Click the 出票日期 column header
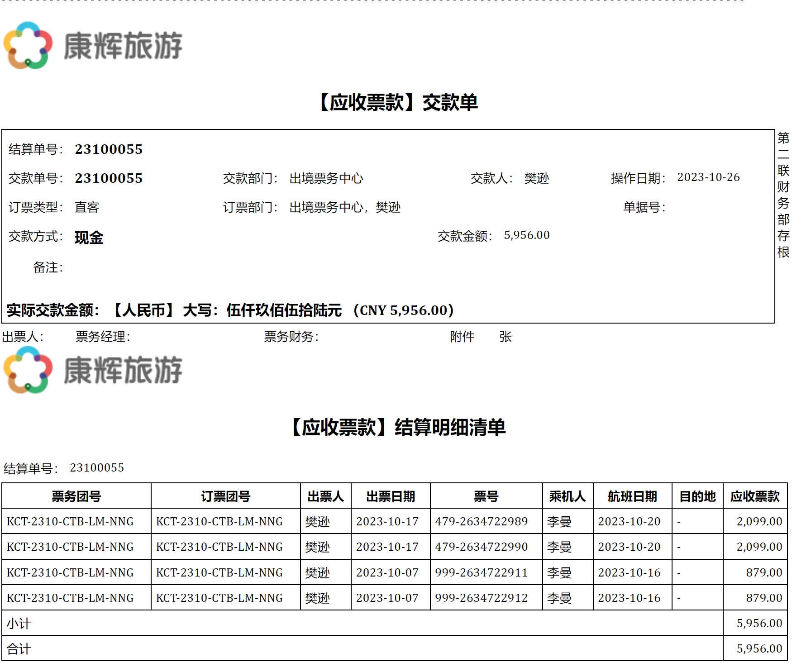Screen dimensions: 811x672 pyautogui.click(x=391, y=496)
